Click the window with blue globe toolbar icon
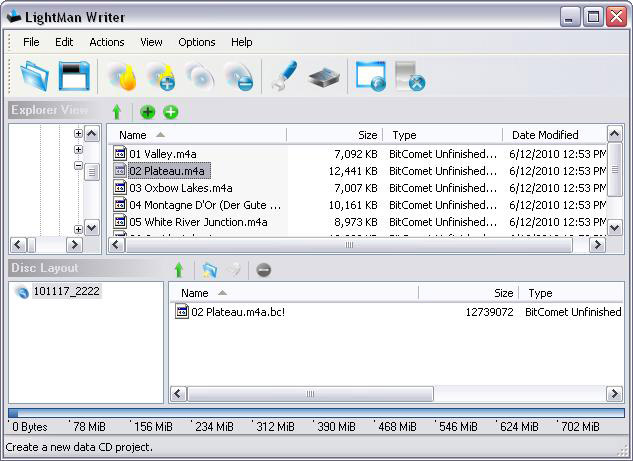The image size is (633, 461). click(370, 76)
